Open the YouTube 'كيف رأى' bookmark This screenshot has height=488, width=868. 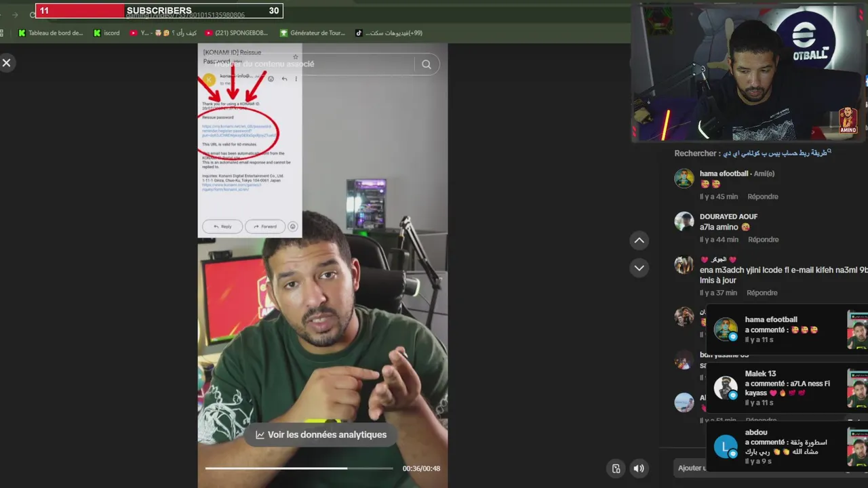coord(163,33)
